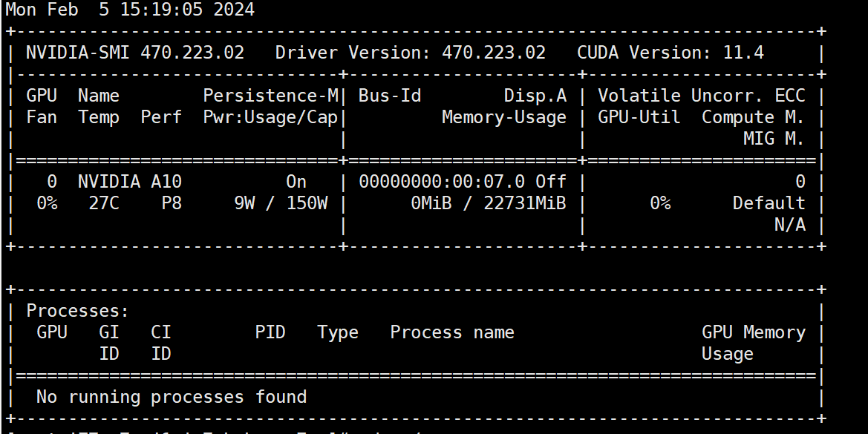Click the PID column header

click(x=270, y=332)
